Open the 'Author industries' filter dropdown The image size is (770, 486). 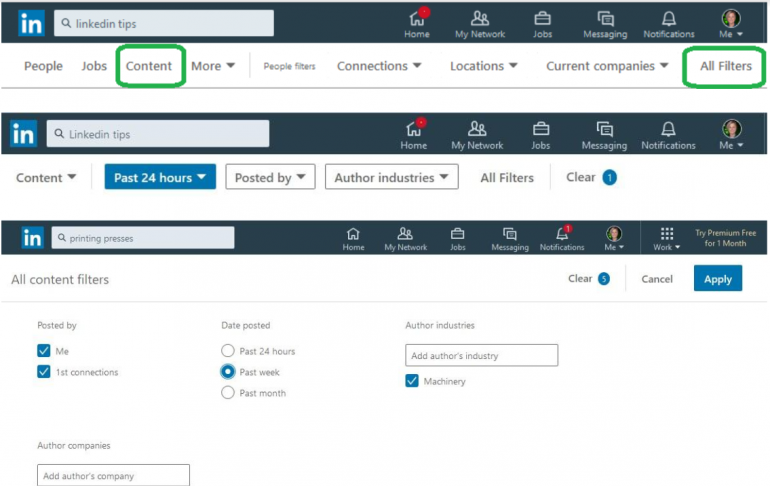pyautogui.click(x=391, y=177)
